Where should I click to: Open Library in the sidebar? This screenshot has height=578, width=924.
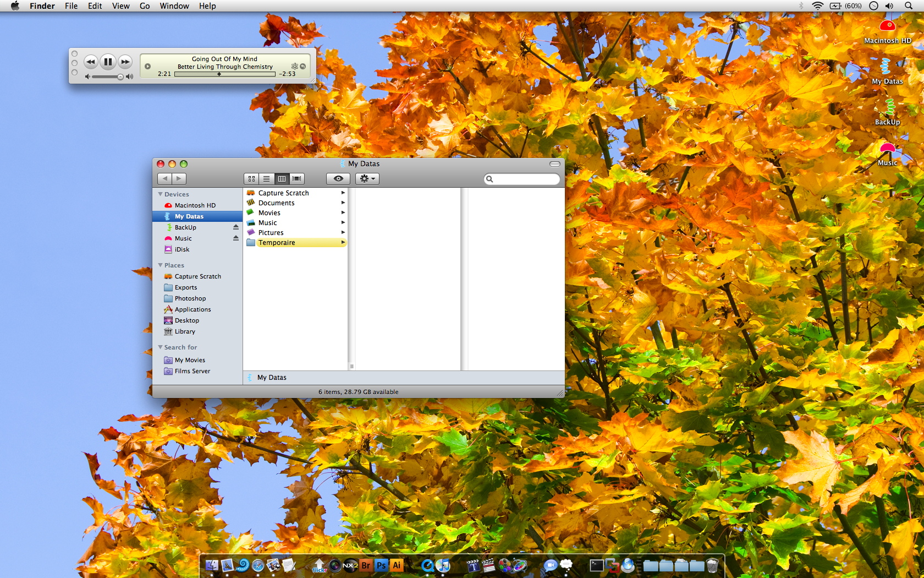197,331
